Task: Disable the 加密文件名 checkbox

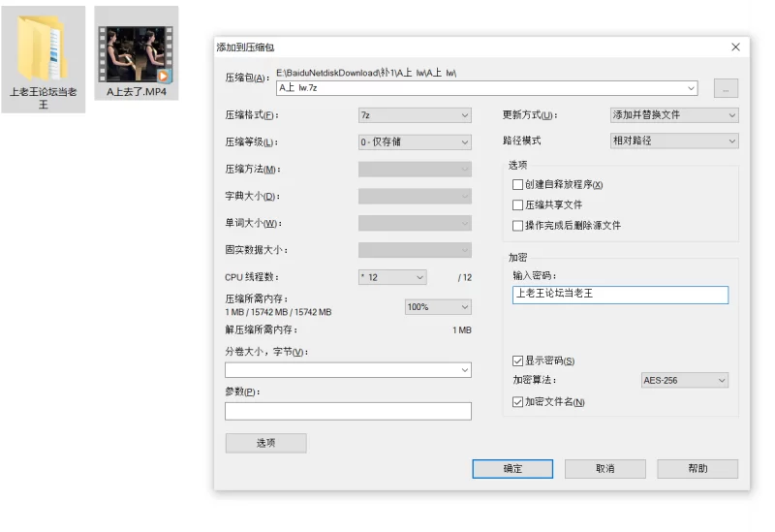Action: (517, 401)
